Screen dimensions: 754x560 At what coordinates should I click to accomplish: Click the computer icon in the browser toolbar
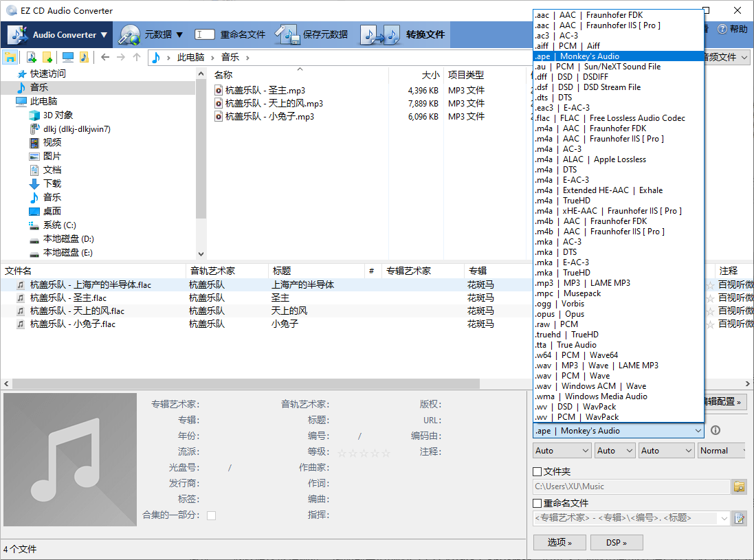67,57
